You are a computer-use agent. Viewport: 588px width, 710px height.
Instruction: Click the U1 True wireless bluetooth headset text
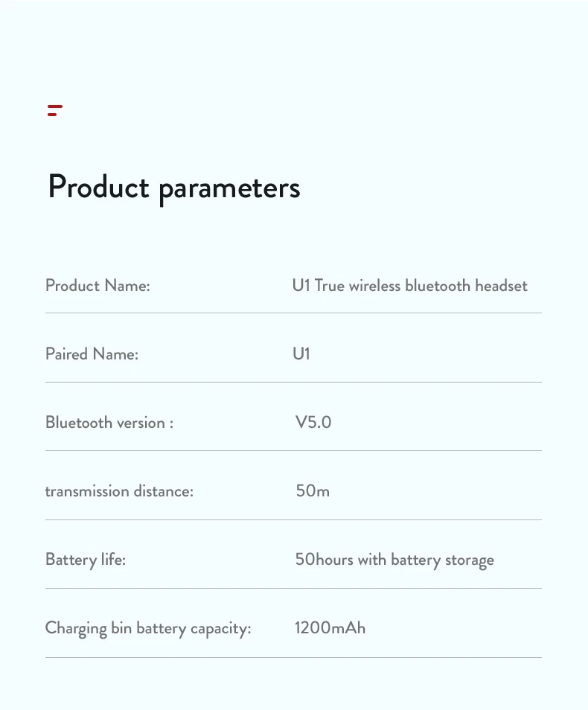(410, 286)
